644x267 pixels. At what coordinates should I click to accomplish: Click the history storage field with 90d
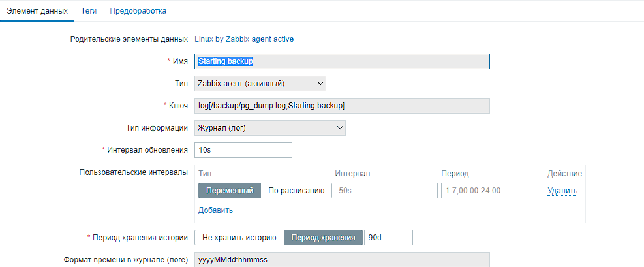388,238
